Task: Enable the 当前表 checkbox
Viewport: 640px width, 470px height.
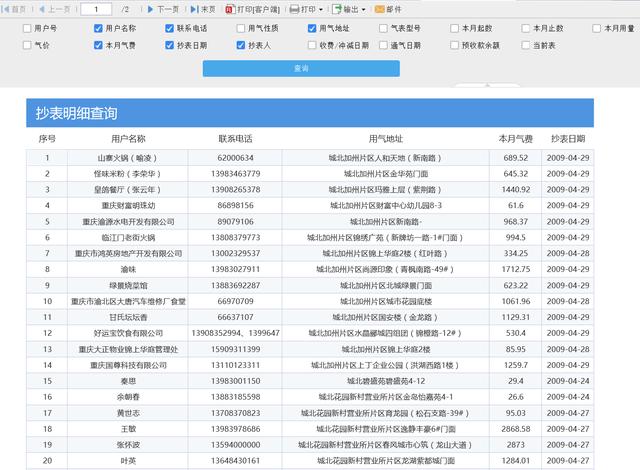Action: (526, 45)
